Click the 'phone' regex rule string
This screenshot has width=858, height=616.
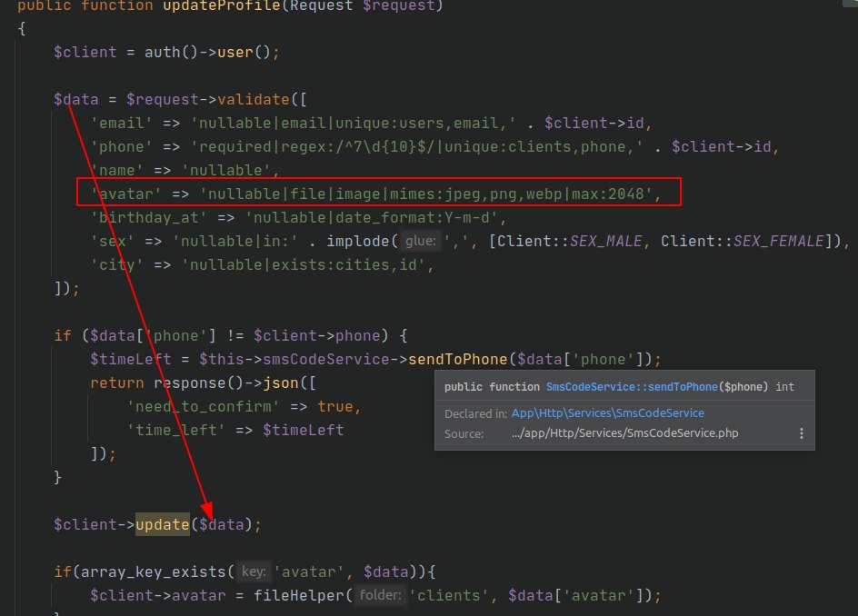(x=417, y=146)
